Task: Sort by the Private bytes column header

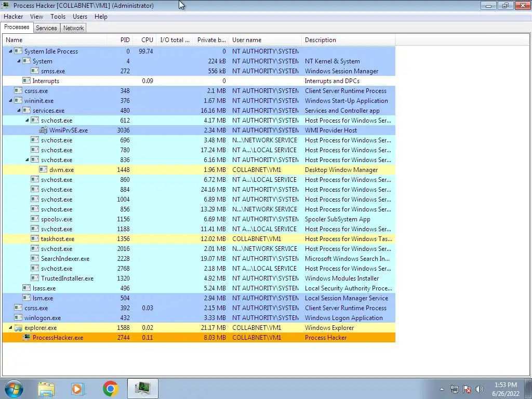Action: (x=211, y=39)
